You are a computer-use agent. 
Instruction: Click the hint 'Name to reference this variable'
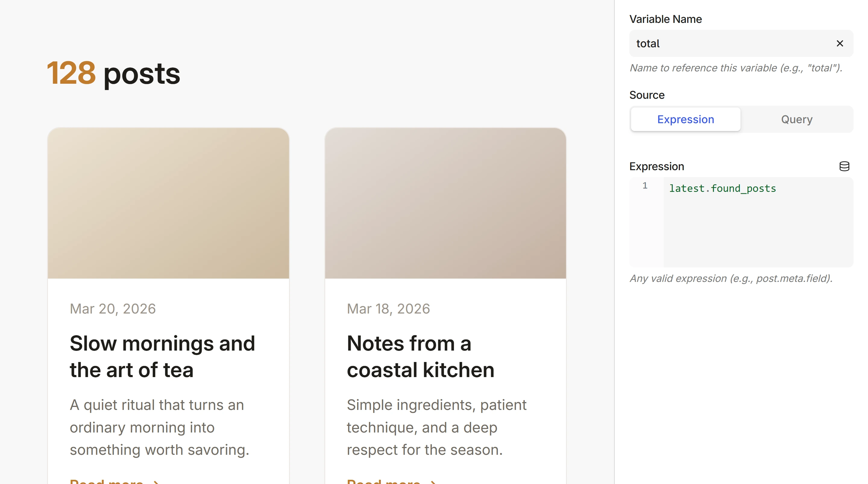[736, 68]
